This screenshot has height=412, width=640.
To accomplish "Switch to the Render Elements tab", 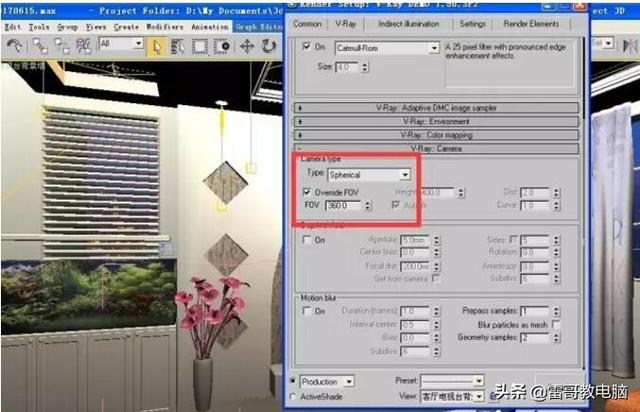I will tap(531, 24).
